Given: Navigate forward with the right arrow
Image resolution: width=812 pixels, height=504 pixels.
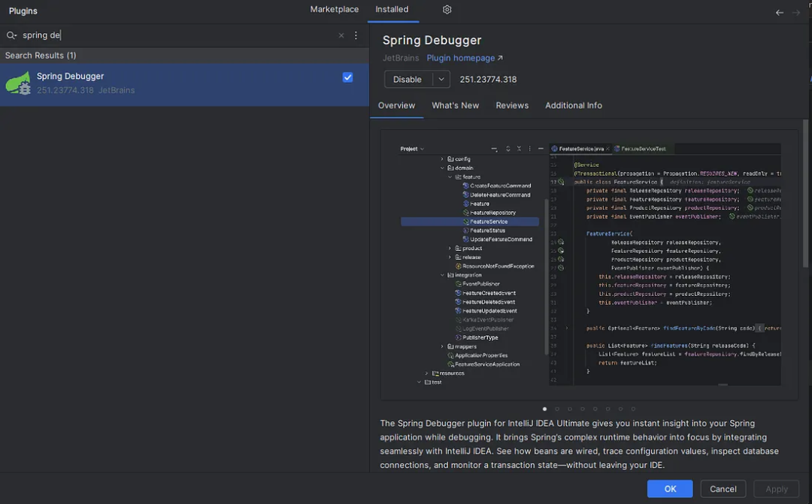Looking at the screenshot, I should [x=796, y=13].
